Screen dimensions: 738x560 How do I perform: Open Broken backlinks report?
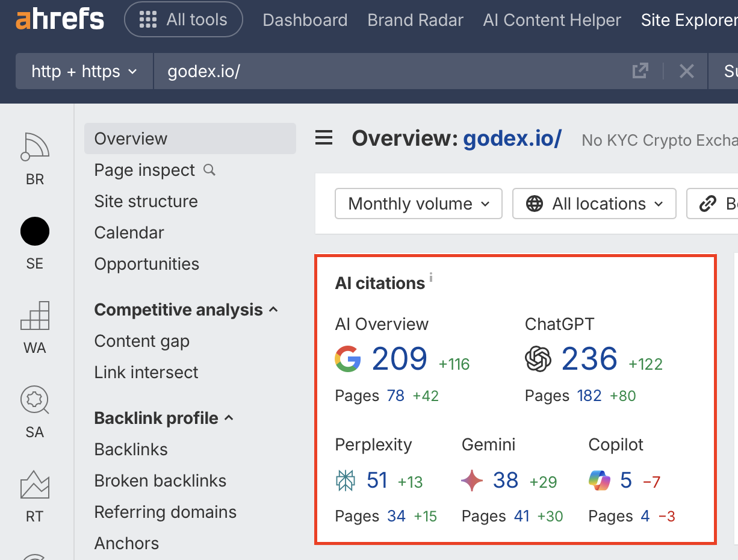click(x=160, y=481)
